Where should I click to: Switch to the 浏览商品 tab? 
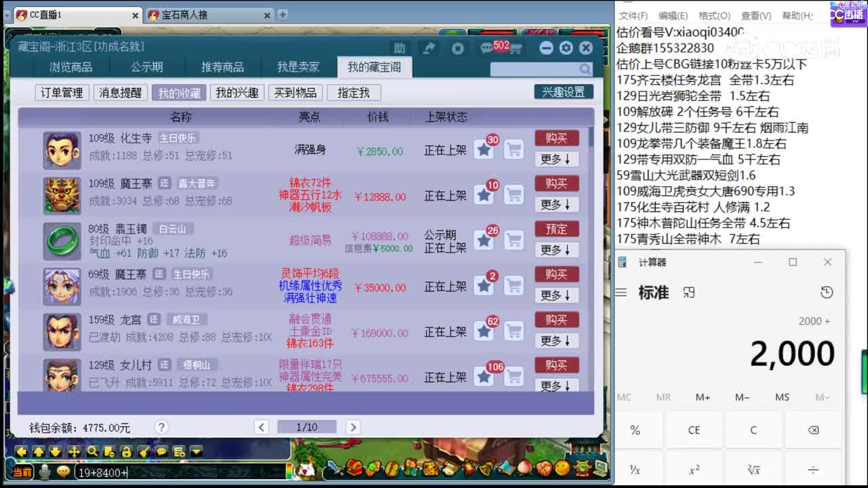click(x=71, y=67)
